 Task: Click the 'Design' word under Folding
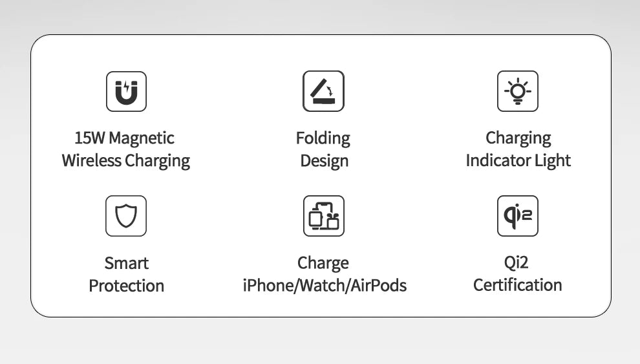(x=324, y=161)
